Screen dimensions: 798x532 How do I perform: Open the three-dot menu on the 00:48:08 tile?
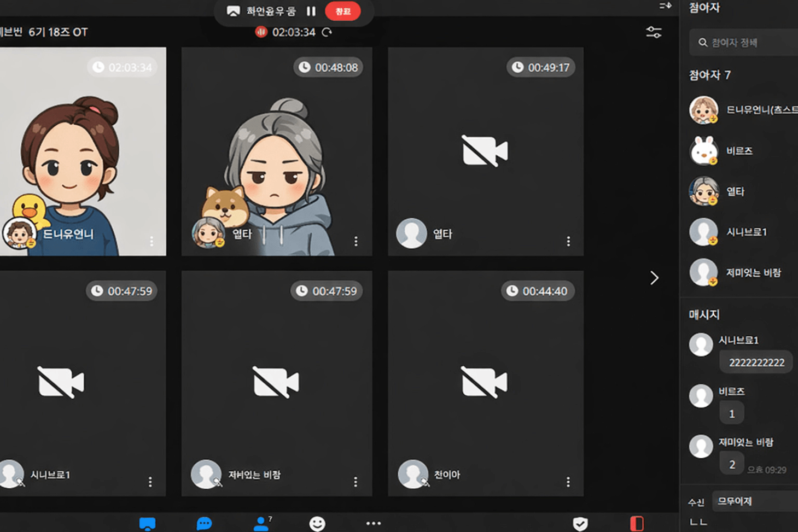point(356,241)
